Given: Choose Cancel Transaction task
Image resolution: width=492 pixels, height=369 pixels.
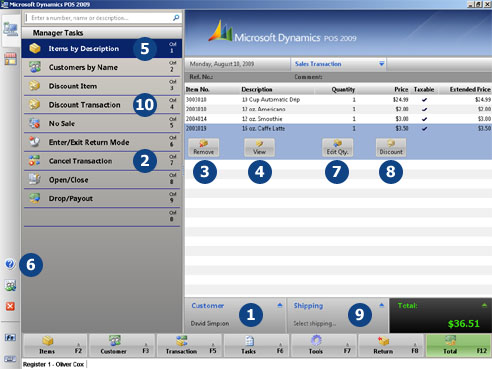Looking at the screenshot, I should click(x=102, y=161).
